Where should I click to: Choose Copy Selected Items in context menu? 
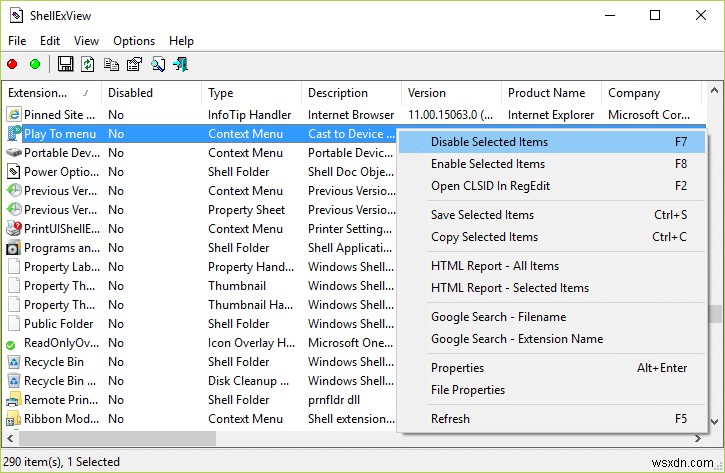pyautogui.click(x=552, y=237)
